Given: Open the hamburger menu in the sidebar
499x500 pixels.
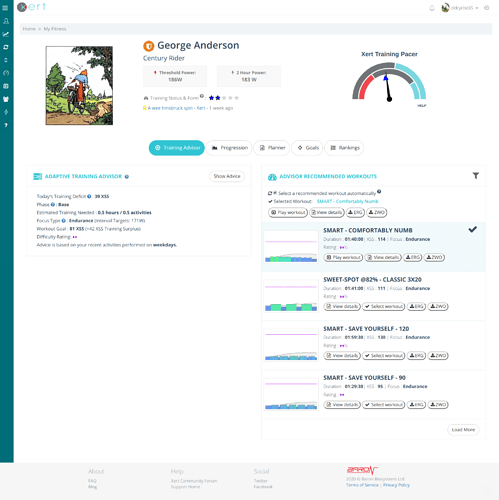Looking at the screenshot, I should (x=5, y=8).
